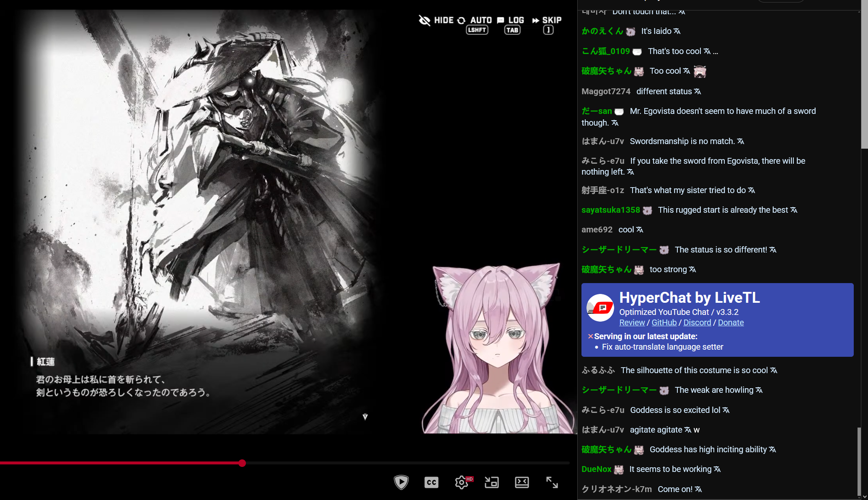Enter fullscreen mode on the video
Image resolution: width=868 pixels, height=500 pixels.
click(x=552, y=482)
